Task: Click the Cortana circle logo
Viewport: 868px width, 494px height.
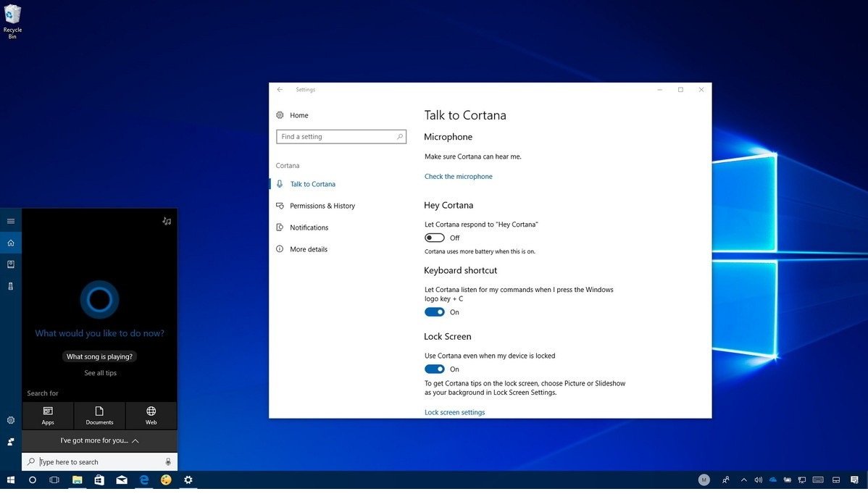Action: 100,300
